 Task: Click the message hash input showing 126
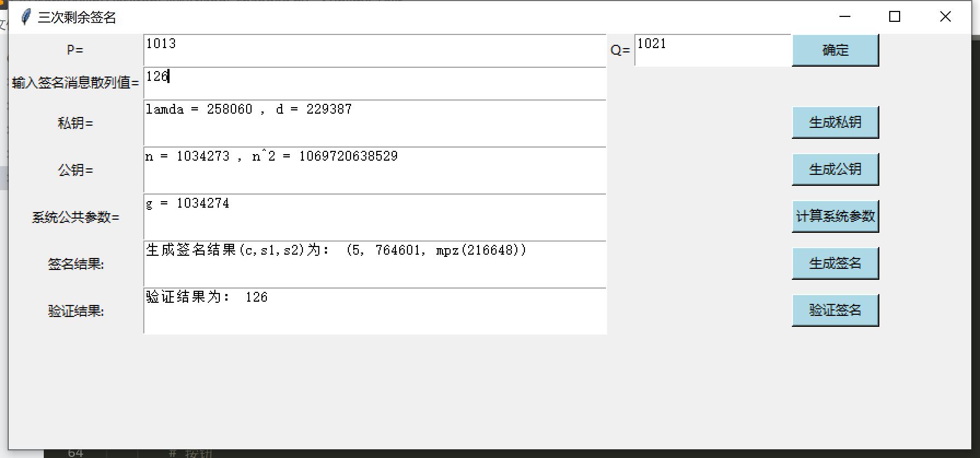pyautogui.click(x=375, y=83)
